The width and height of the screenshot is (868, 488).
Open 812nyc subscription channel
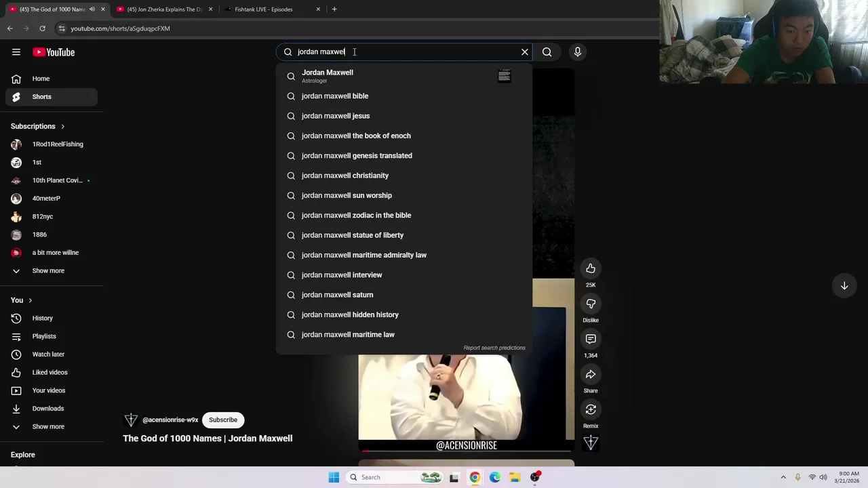coord(52,216)
